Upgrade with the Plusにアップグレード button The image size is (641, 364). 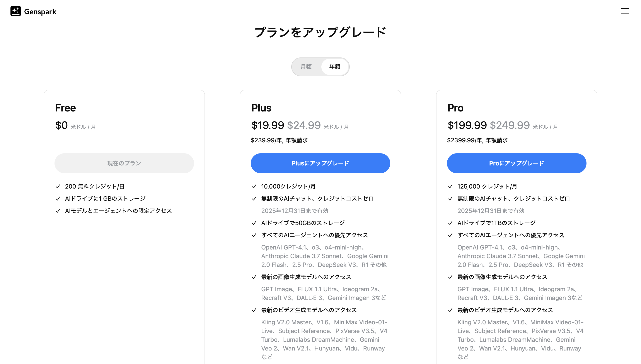[x=320, y=163]
